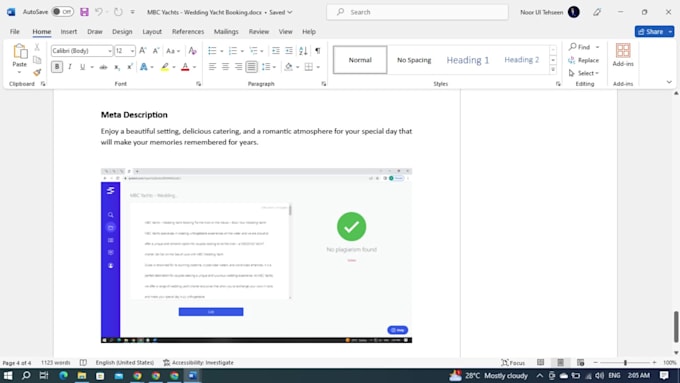
Task: Toggle Justify alignment
Action: pyautogui.click(x=252, y=67)
